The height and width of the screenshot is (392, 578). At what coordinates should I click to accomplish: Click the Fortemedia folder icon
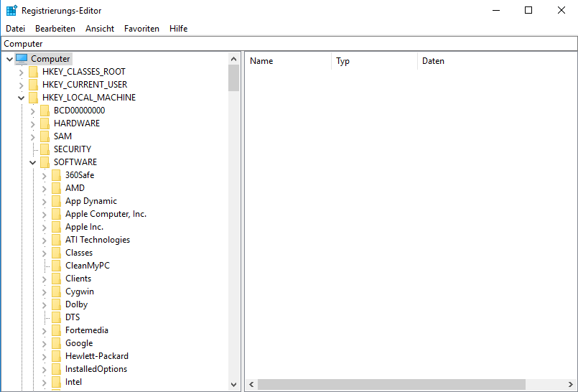coord(56,330)
